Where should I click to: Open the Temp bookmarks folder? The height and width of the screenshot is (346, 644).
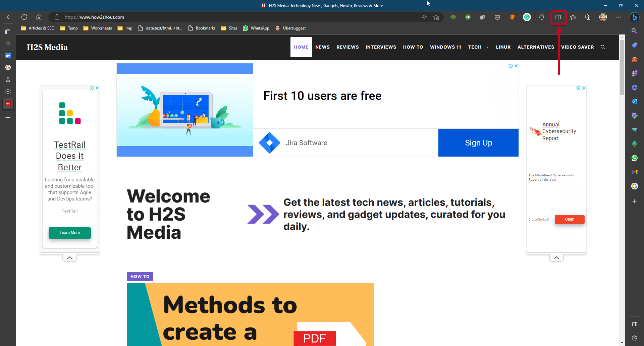coord(69,28)
